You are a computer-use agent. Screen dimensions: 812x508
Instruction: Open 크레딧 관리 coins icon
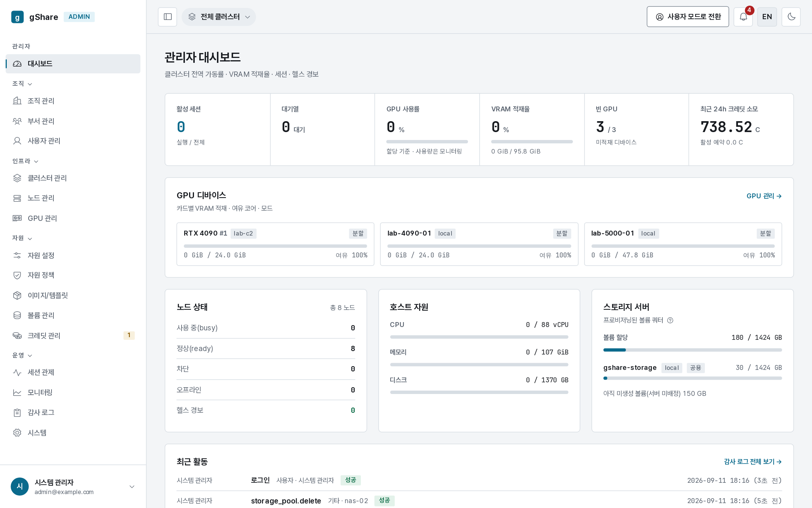tap(17, 336)
